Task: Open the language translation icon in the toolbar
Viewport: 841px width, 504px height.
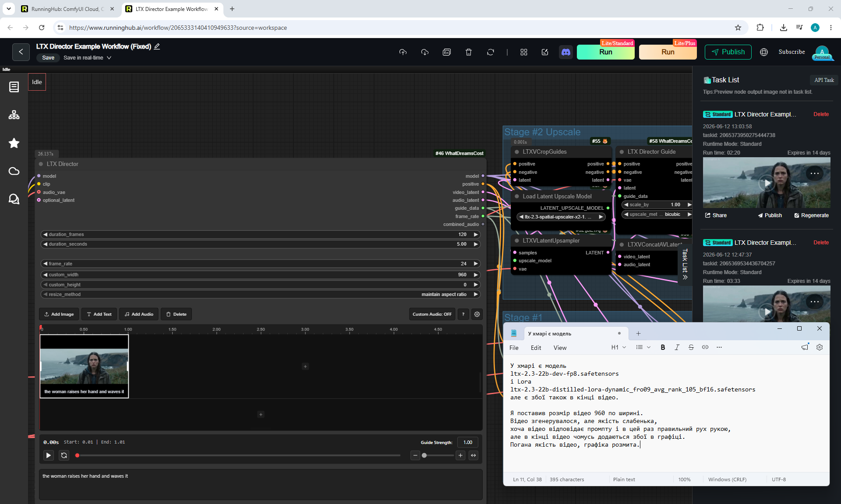Action: [x=447, y=52]
